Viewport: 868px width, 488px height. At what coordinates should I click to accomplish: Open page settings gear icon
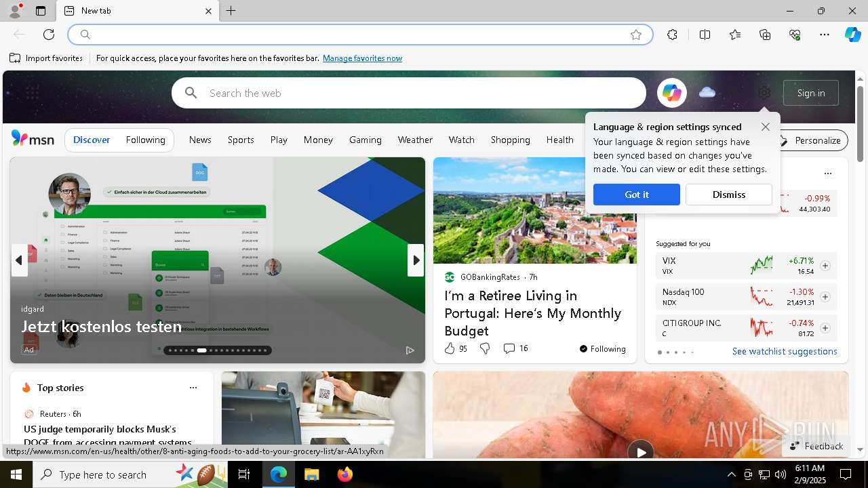[764, 93]
